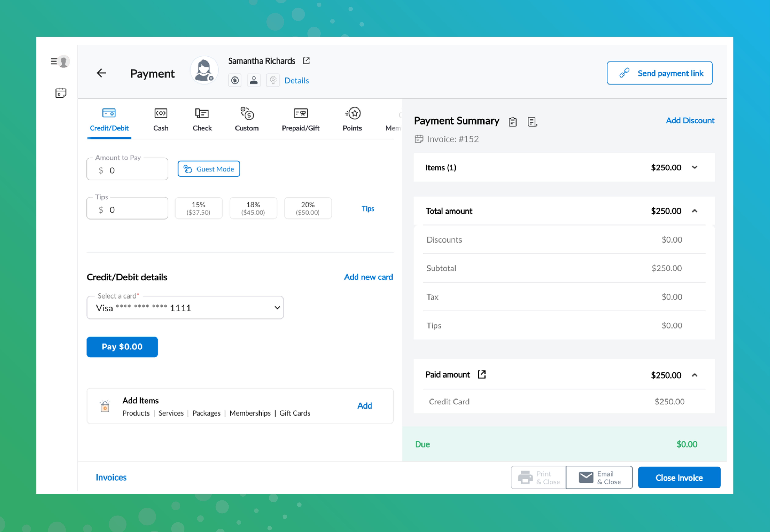This screenshot has height=532, width=770.
Task: Click the person icon under guest name
Action: (x=254, y=80)
